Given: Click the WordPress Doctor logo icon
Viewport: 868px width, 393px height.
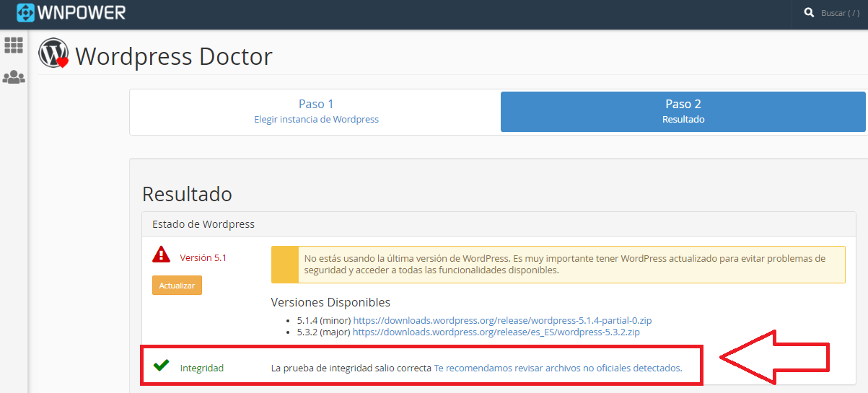Looking at the screenshot, I should [x=54, y=53].
